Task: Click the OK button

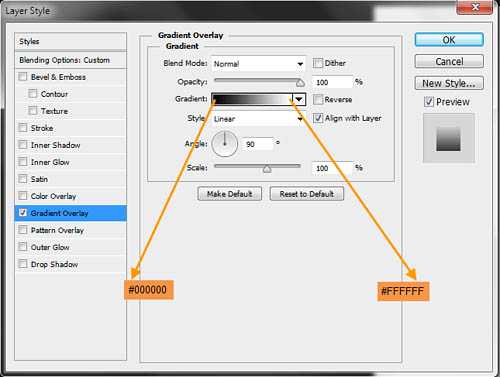Action: pyautogui.click(x=449, y=40)
